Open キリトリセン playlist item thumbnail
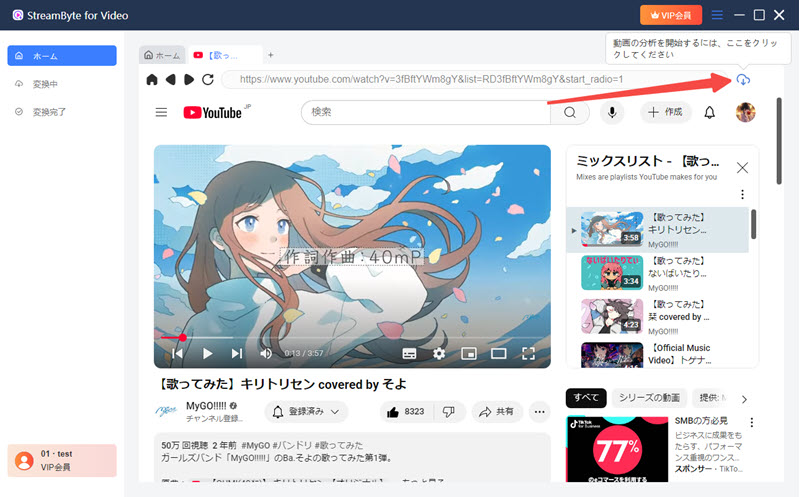800x497 pixels. click(x=612, y=229)
